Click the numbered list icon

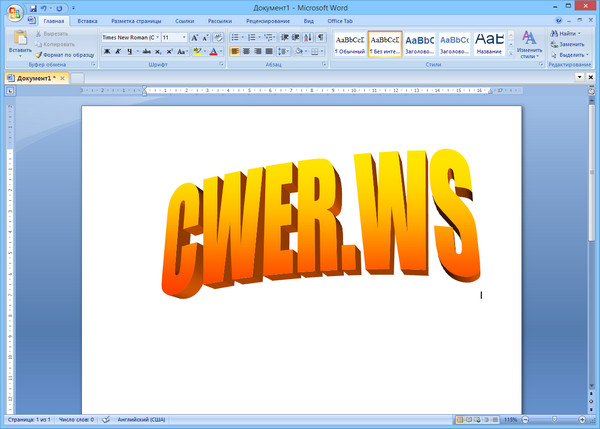pyautogui.click(x=251, y=37)
